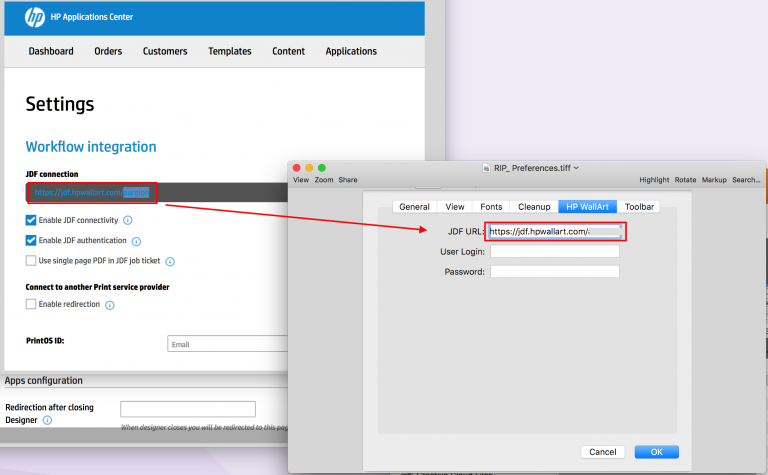Click the yellow minimize window button
This screenshot has width=768, height=475.
(309, 167)
